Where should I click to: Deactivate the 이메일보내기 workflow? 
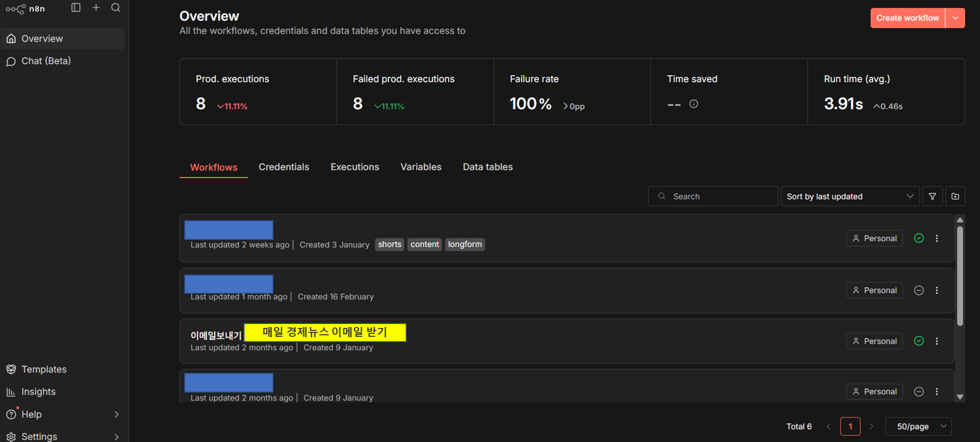pyautogui.click(x=919, y=341)
